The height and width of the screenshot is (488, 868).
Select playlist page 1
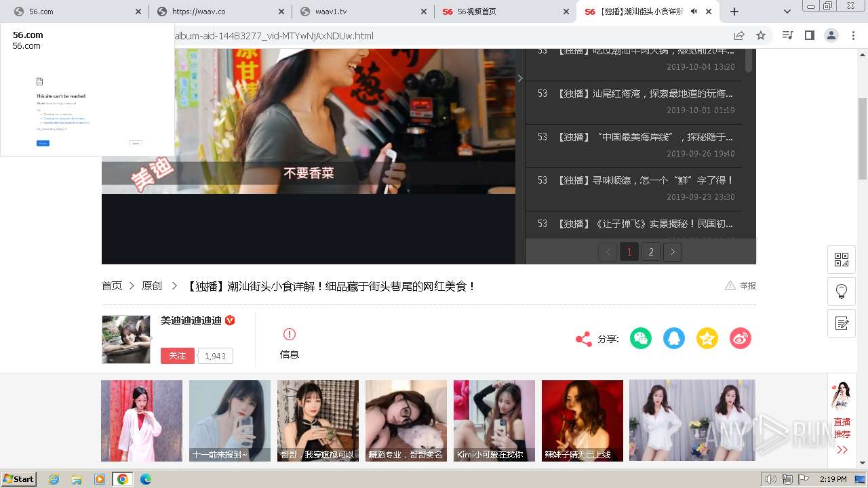point(629,252)
